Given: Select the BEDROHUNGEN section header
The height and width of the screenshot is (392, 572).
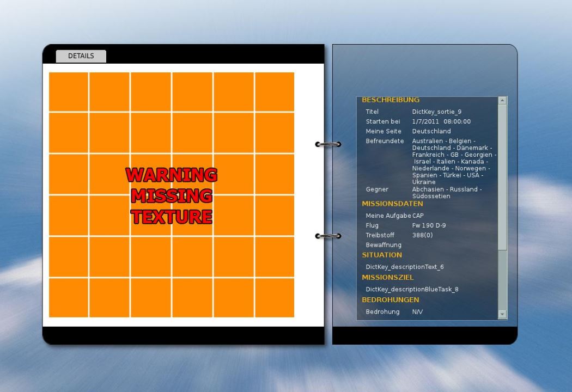Looking at the screenshot, I should click(391, 300).
